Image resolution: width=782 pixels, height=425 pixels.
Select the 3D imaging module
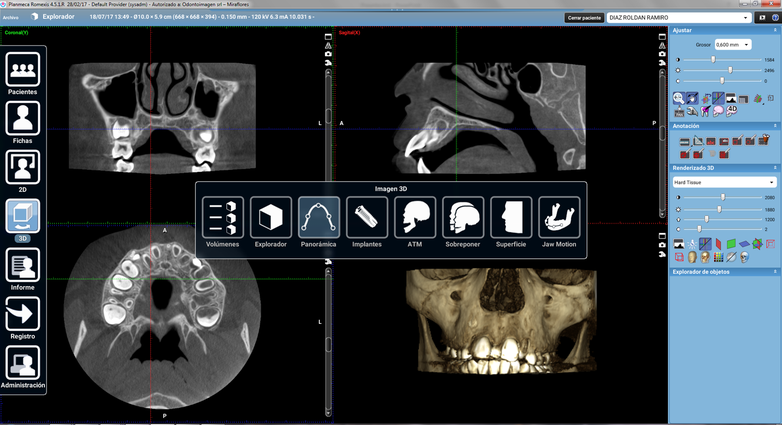pyautogui.click(x=22, y=220)
